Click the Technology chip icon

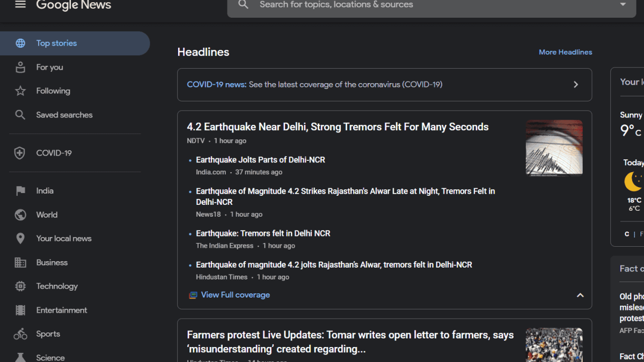pos(20,286)
